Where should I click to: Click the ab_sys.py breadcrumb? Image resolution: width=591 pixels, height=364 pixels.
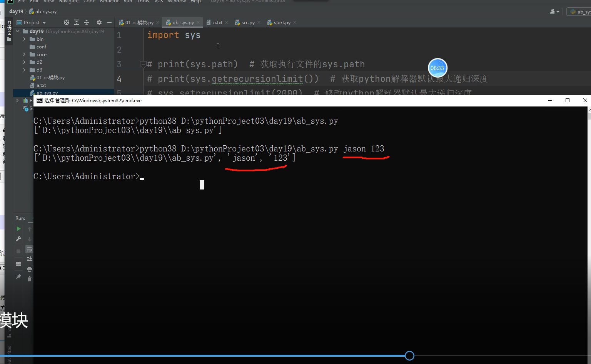pos(43,12)
